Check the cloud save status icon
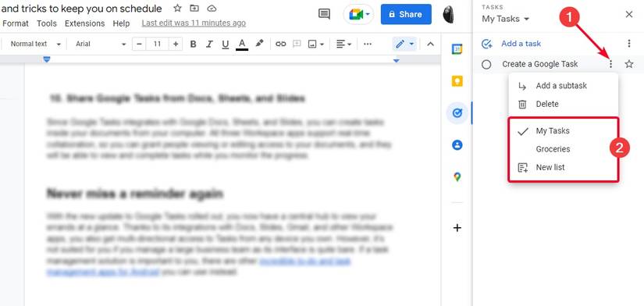 (212, 9)
